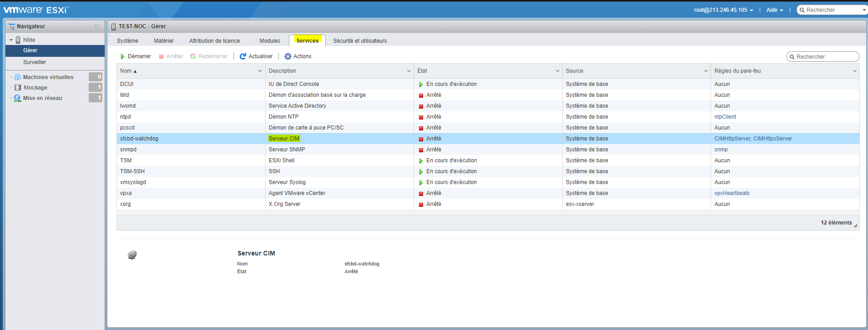The height and width of the screenshot is (330, 868).
Task: Click the running status icon for vmsyslogd
Action: click(421, 182)
